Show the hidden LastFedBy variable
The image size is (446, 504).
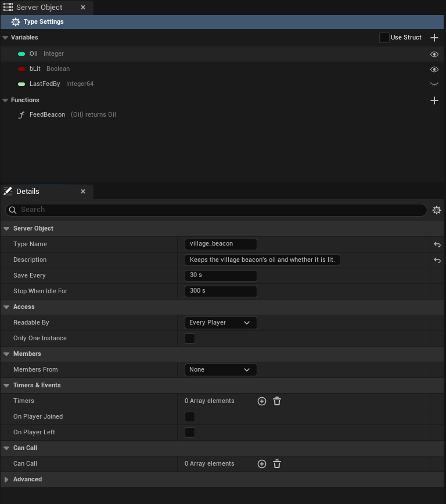(434, 84)
